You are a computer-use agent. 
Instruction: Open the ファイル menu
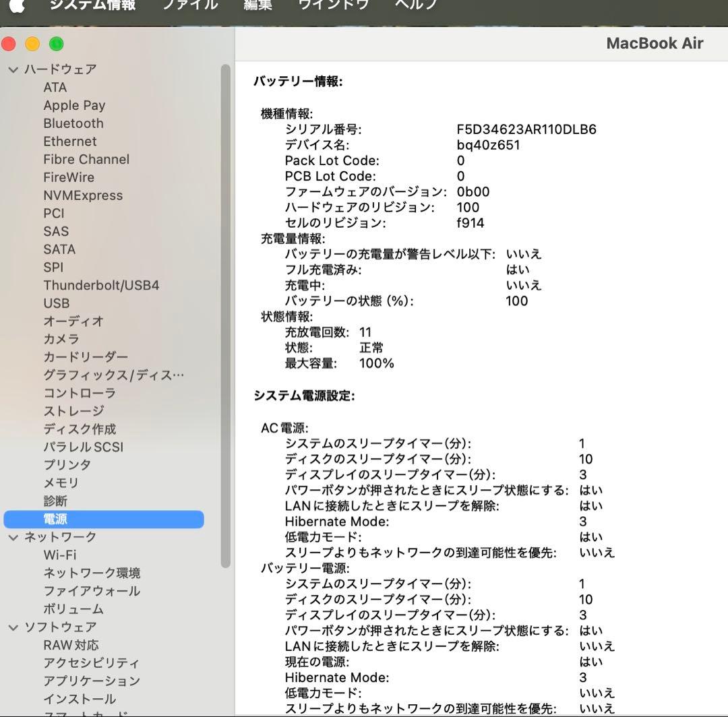click(x=190, y=5)
